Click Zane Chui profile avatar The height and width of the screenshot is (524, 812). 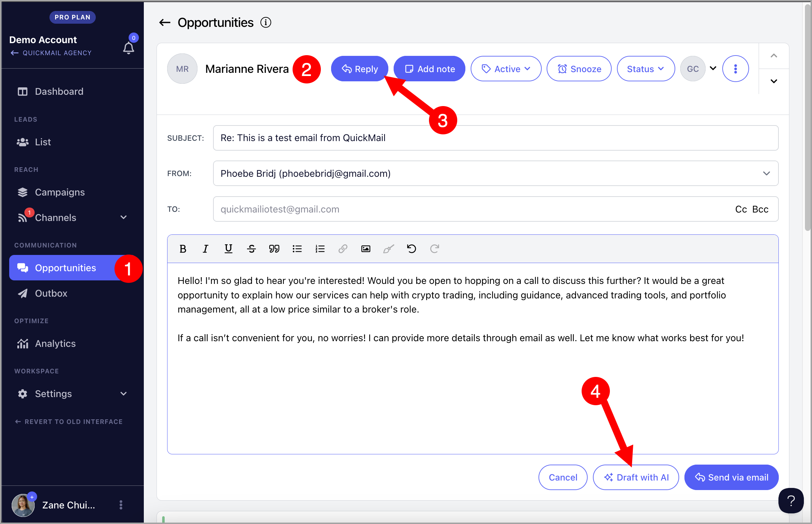click(23, 505)
